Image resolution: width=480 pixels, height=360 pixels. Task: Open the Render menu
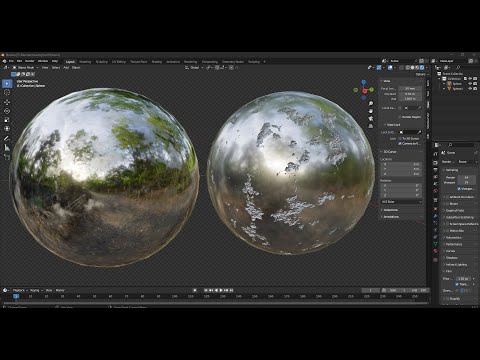pos(30,61)
